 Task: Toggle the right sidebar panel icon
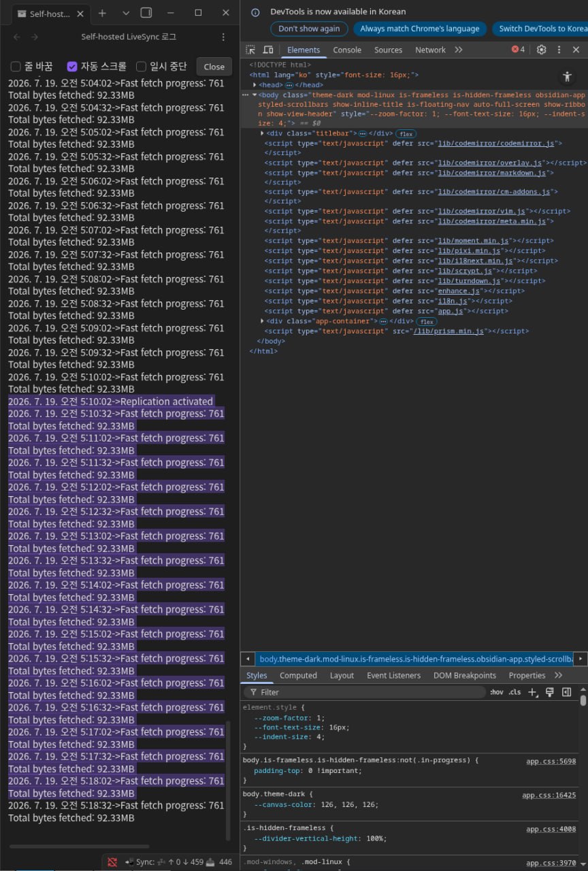[x=146, y=13]
